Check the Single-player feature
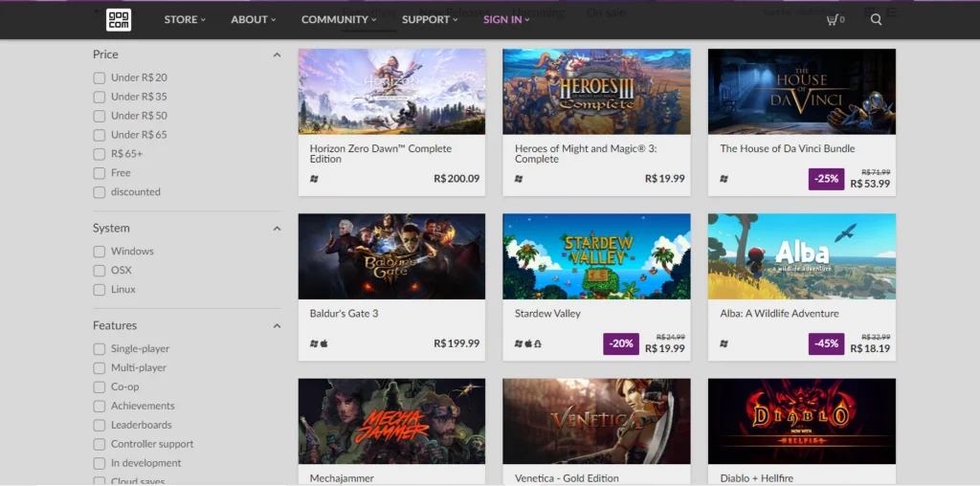980x486 pixels. [x=99, y=349]
